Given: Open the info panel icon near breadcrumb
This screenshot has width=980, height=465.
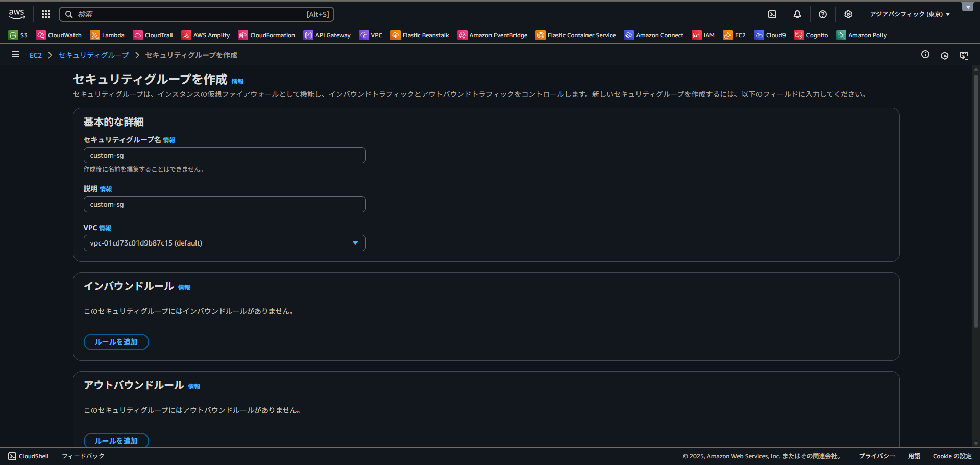Looking at the screenshot, I should coord(925,54).
